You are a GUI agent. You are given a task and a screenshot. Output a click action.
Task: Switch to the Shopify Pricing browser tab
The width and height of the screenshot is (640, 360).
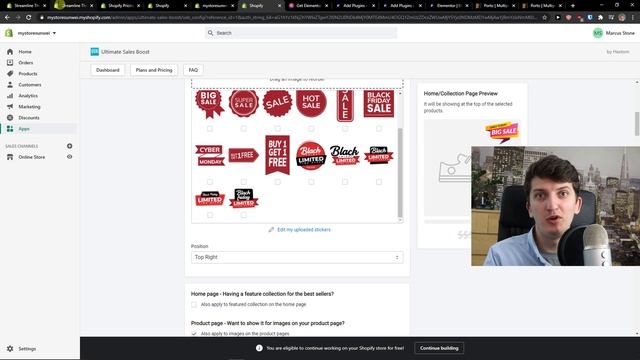[x=120, y=6]
